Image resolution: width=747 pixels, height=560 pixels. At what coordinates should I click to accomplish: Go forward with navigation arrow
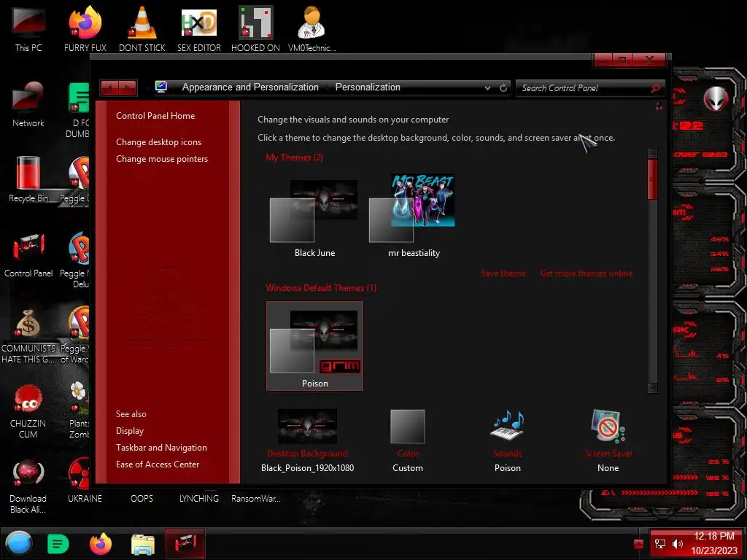coord(128,87)
